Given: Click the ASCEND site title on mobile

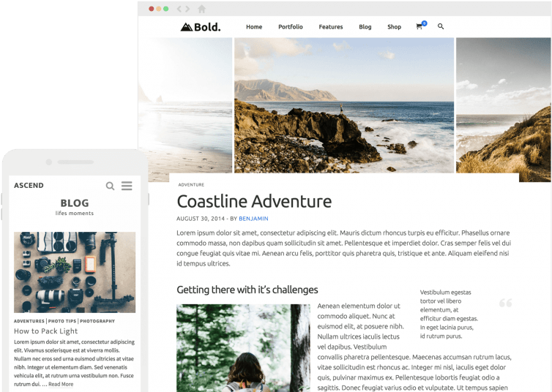Looking at the screenshot, I should (29, 185).
